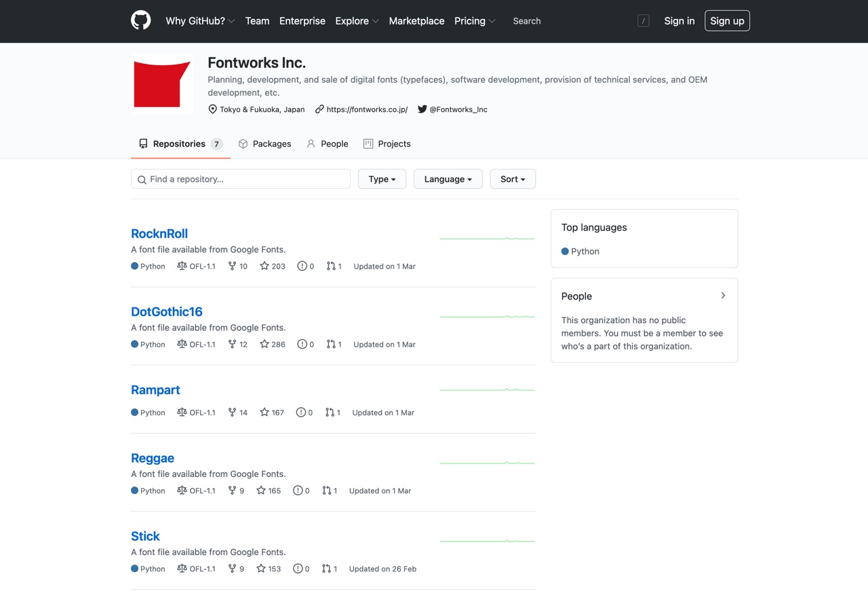Click the Python language label for RocknRoll
The width and height of the screenshot is (868, 608).
(148, 266)
